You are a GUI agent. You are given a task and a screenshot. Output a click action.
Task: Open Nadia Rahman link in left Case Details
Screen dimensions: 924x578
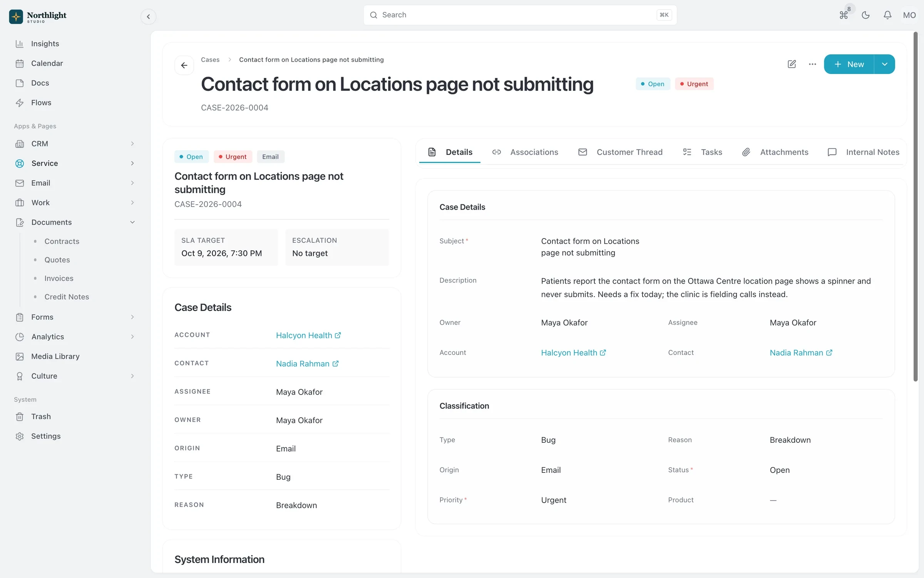coord(307,364)
